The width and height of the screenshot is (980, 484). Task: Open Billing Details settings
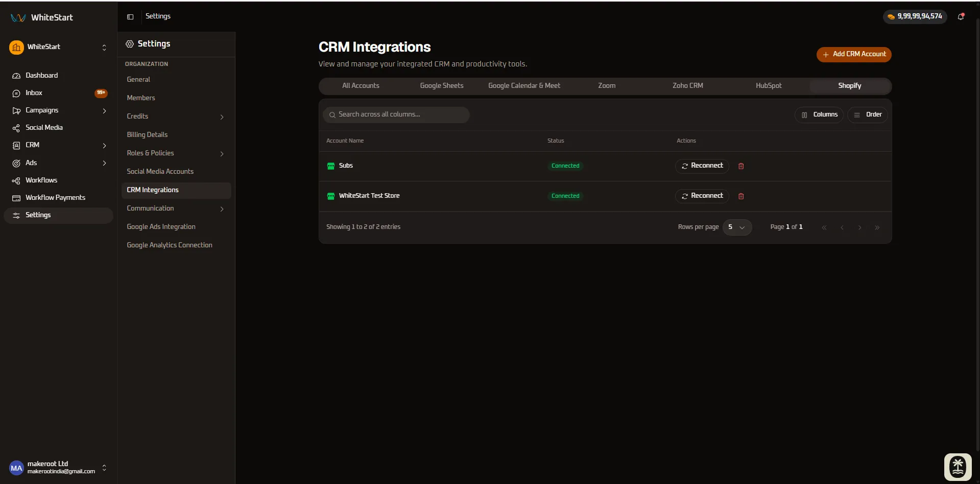click(x=176, y=135)
